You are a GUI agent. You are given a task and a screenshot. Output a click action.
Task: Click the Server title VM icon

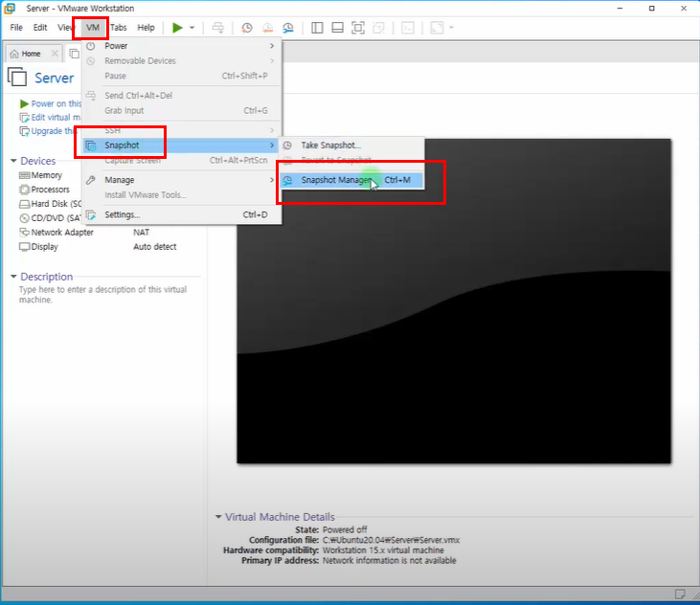[17, 78]
